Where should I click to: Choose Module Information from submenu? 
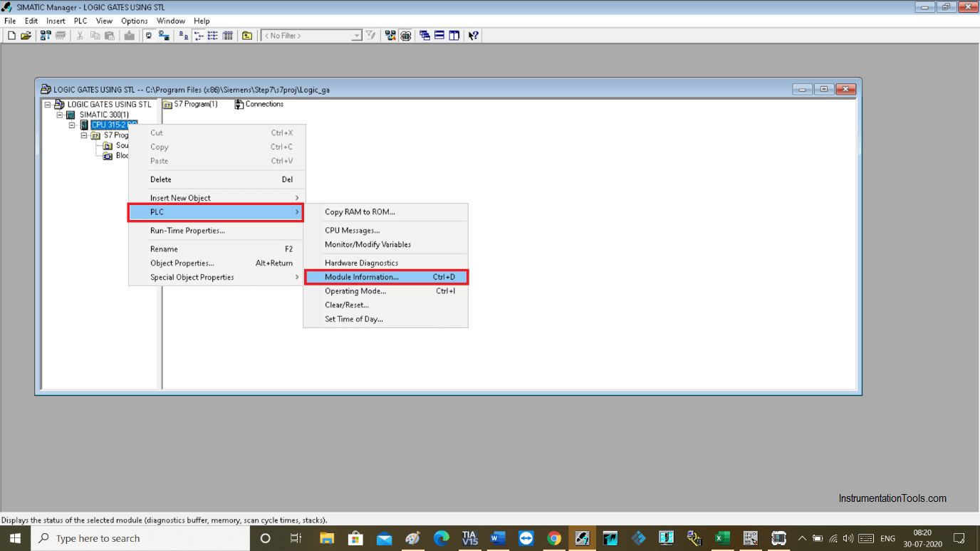(385, 277)
